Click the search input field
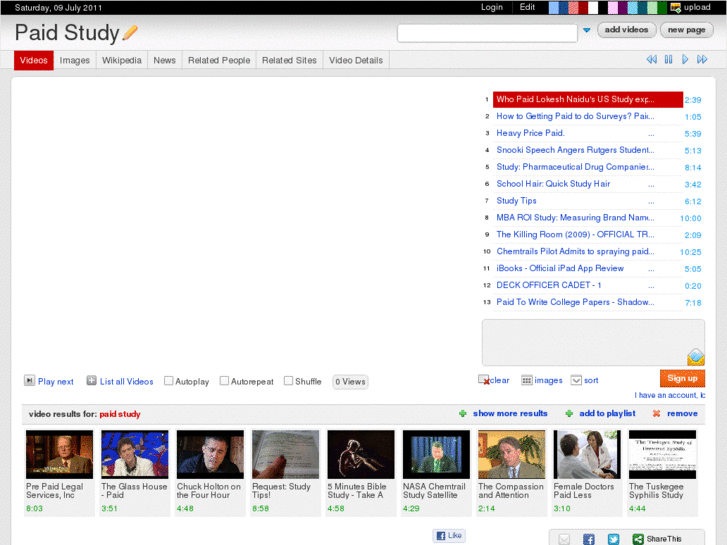 [x=487, y=33]
